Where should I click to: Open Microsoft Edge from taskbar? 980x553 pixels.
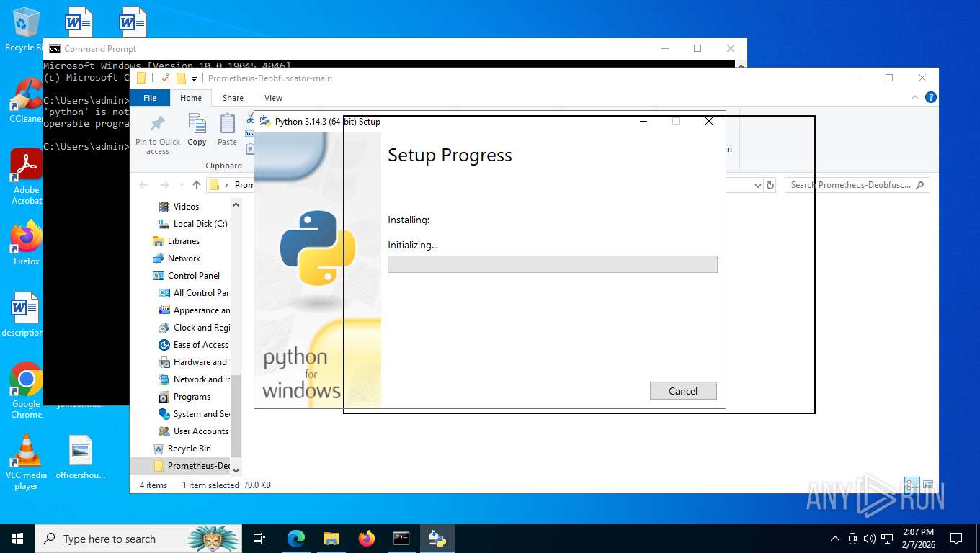(295, 539)
